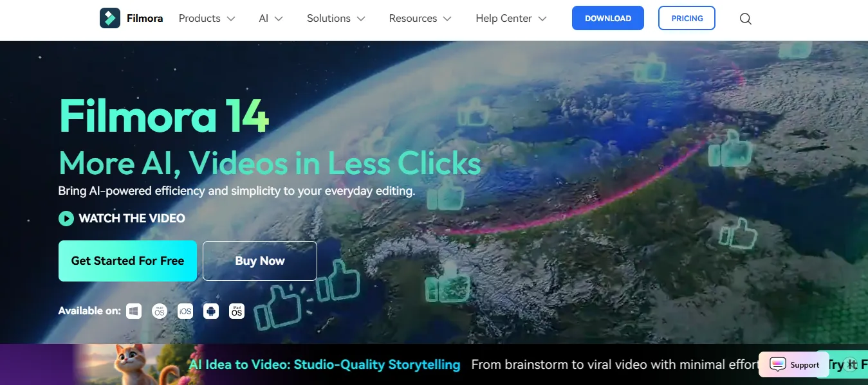This screenshot has width=868, height=385.
Task: Click the Filmora 14 hero heading
Action: coord(163,116)
